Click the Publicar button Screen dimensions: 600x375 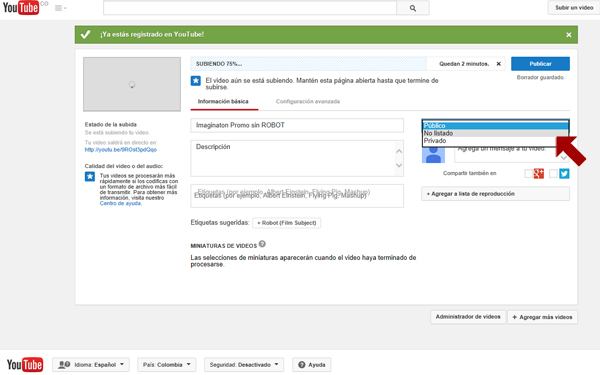(540, 64)
